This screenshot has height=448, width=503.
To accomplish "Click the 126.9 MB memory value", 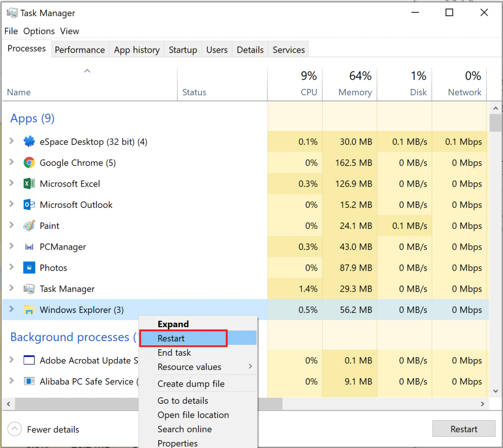I will pyautogui.click(x=354, y=184).
